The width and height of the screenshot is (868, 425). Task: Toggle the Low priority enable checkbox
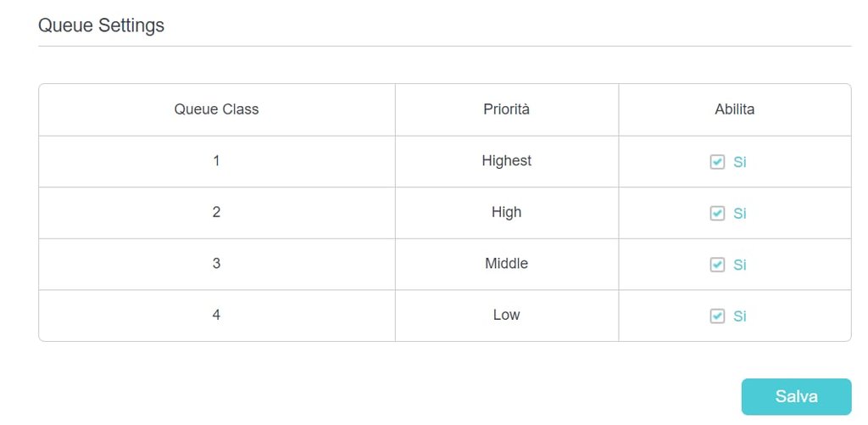tap(717, 316)
